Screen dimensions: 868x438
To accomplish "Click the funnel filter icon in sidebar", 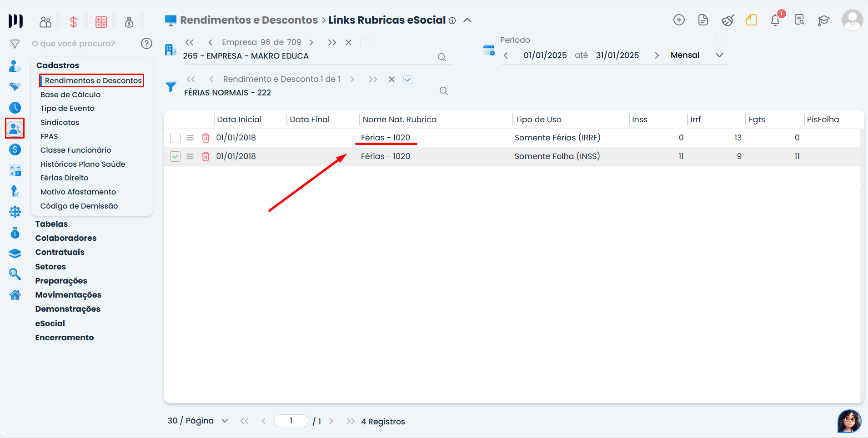I will click(x=15, y=44).
